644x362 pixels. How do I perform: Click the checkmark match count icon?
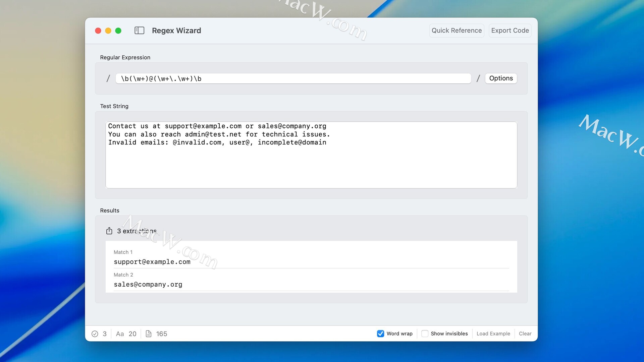pos(95,334)
